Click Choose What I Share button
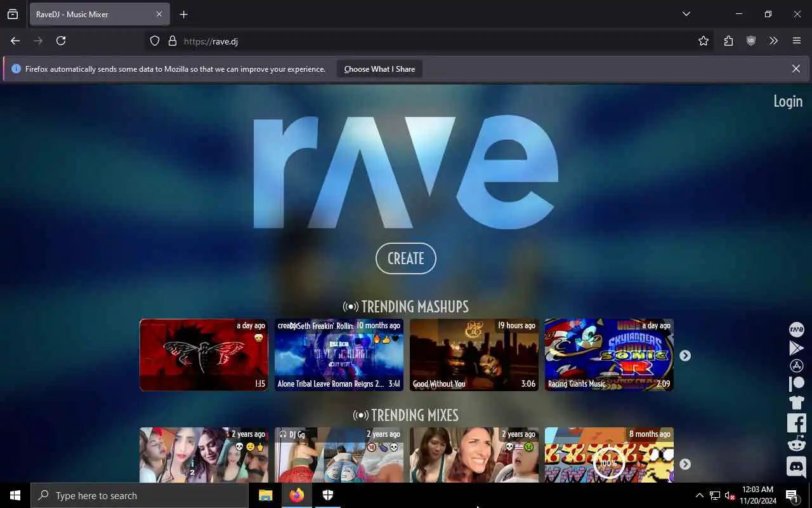 coord(379,69)
